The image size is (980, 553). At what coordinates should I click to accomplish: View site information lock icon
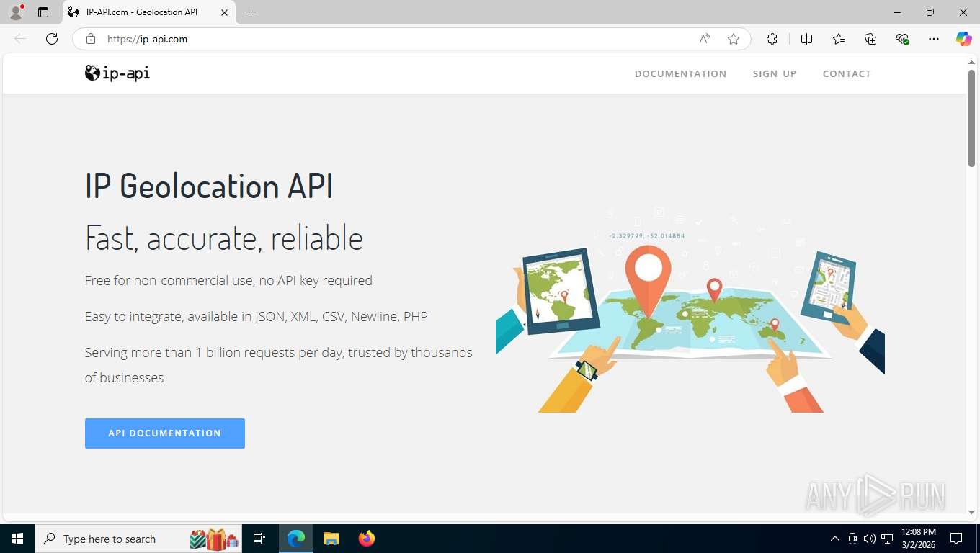tap(91, 39)
